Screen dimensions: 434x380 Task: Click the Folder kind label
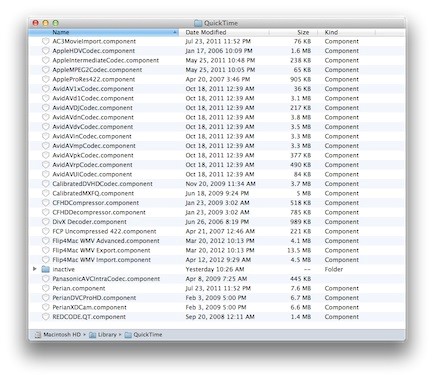tap(334, 269)
